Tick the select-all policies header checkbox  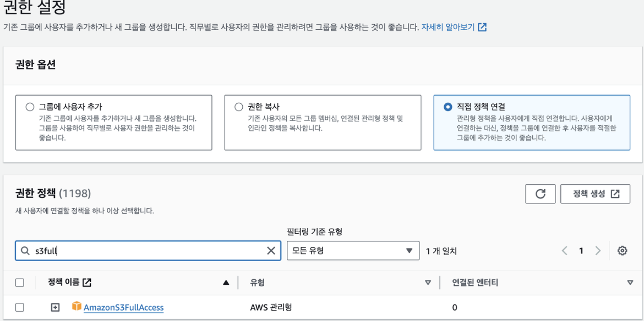point(19,283)
